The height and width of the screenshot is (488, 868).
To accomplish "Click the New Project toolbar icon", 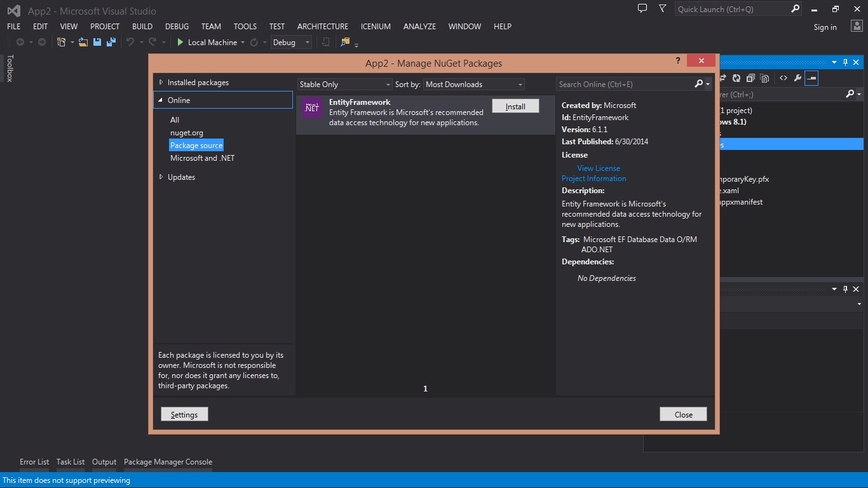I will (x=62, y=43).
